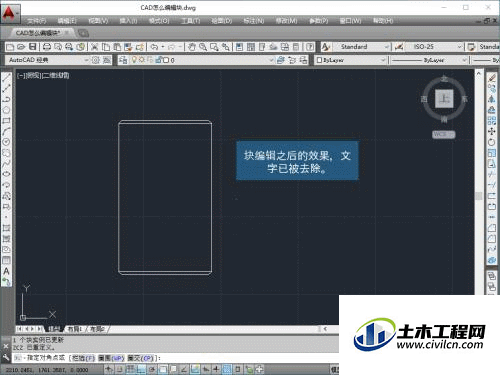The width and height of the screenshot is (500, 375).
Task: Open the 文件(F) menu
Action: tap(36, 21)
